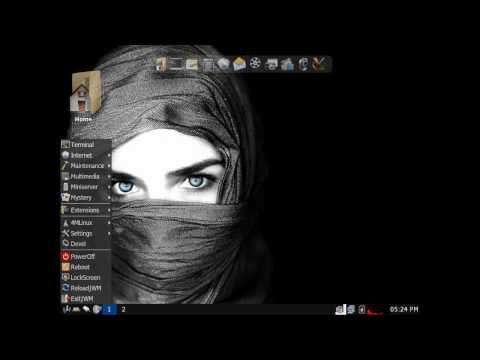Choose ExitJWM from the menu

[86, 298]
